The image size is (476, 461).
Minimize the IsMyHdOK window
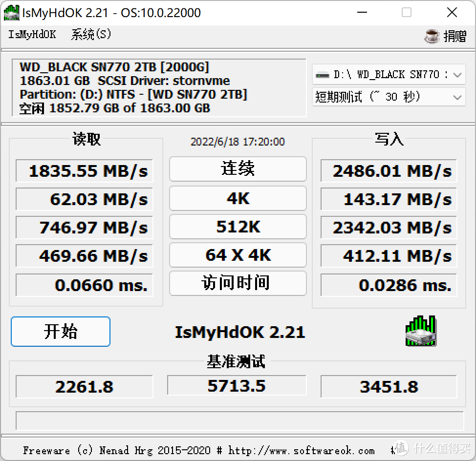pyautogui.click(x=362, y=12)
